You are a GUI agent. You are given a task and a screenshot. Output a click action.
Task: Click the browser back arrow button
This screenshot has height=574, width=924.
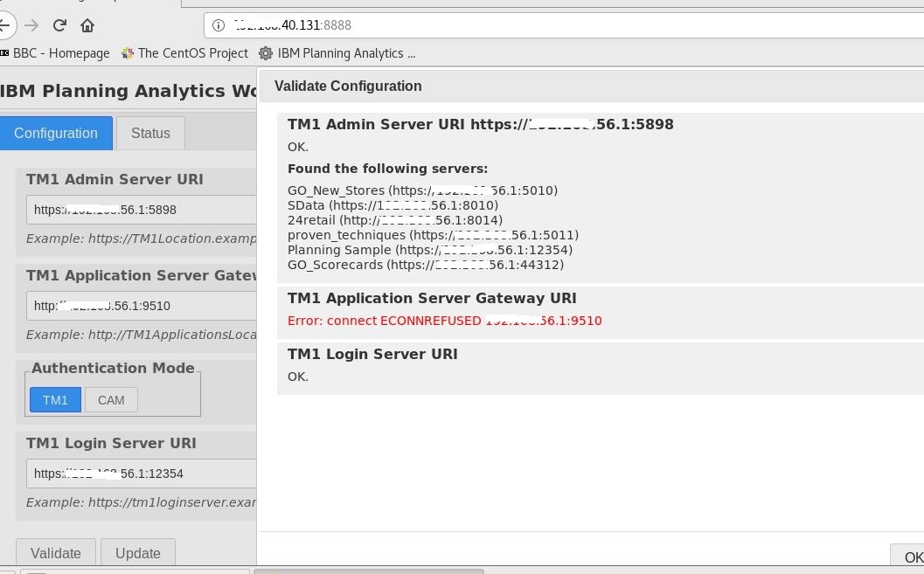tap(5, 25)
